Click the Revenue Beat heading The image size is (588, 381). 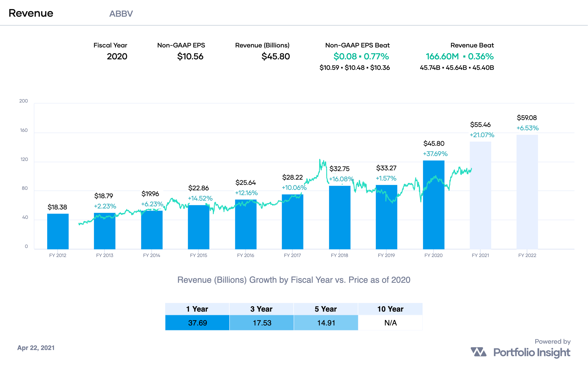tap(472, 45)
